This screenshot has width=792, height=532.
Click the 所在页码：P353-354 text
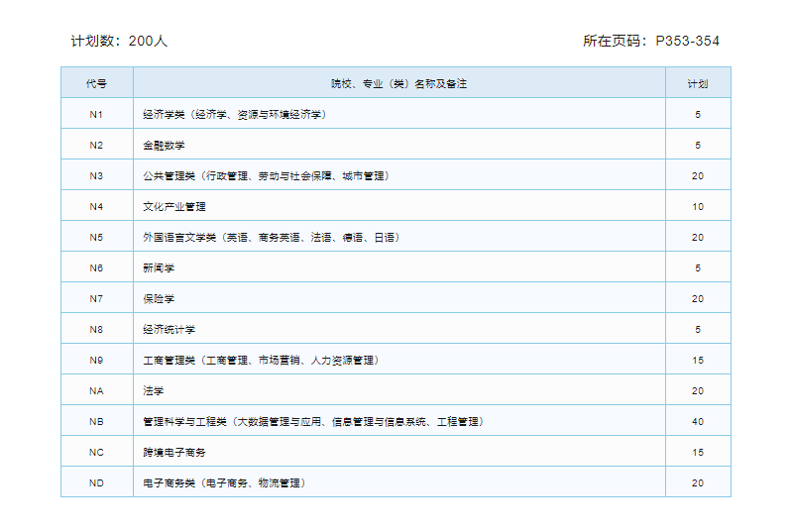(651, 41)
